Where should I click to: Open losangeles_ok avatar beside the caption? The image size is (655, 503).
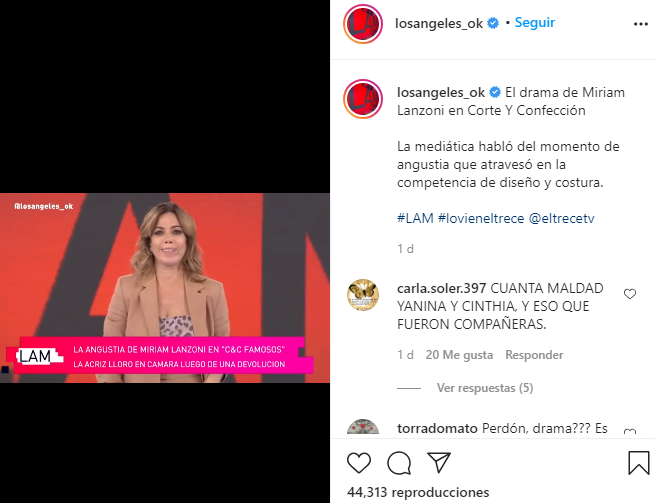363,99
